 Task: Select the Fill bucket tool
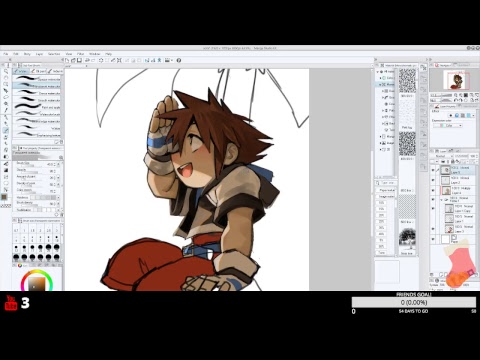pos(6,164)
